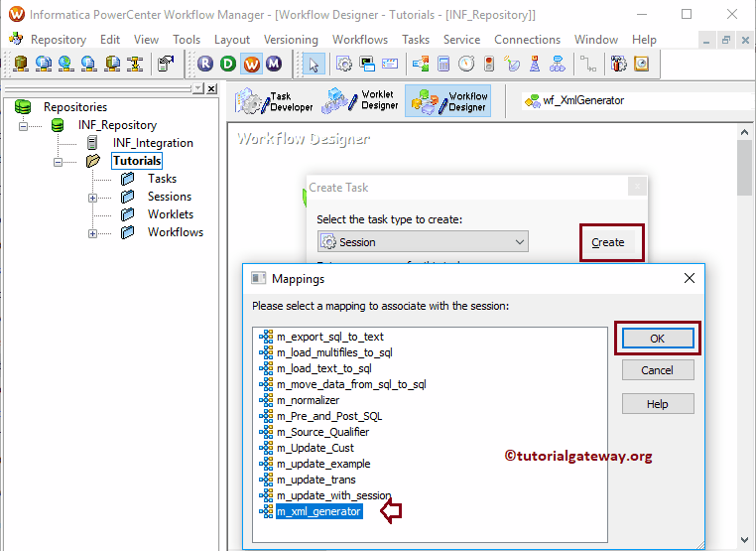Viewport: 756px width, 551px height.
Task: Click the email task icon in toolbar
Action: tap(390, 64)
